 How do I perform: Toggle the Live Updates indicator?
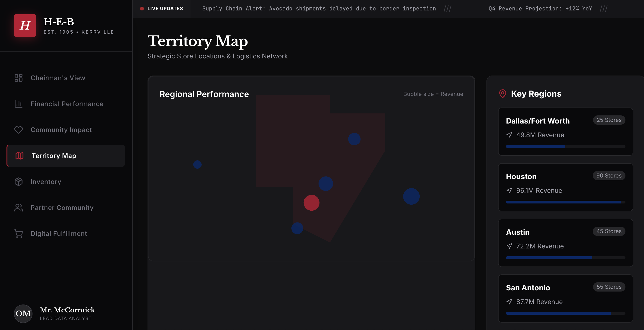[x=142, y=8]
